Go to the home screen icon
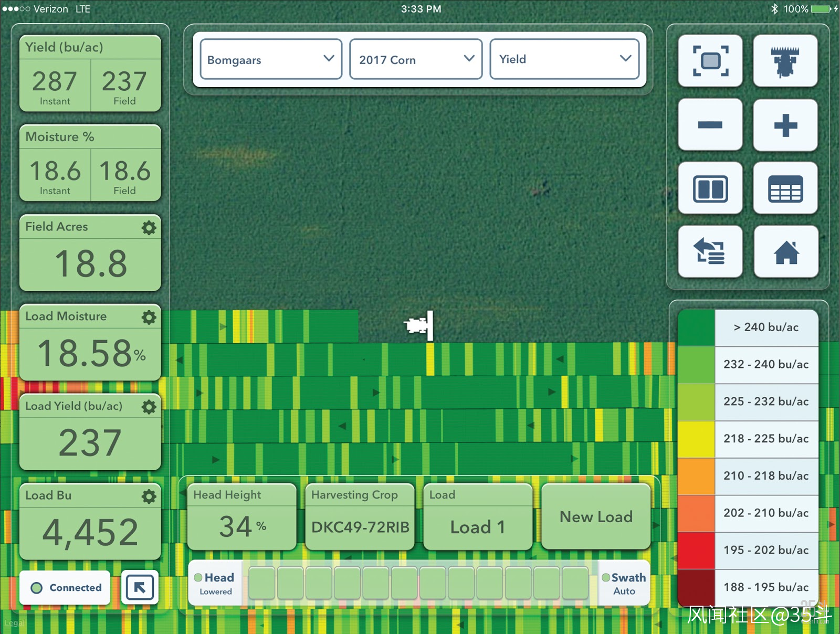 pos(786,252)
